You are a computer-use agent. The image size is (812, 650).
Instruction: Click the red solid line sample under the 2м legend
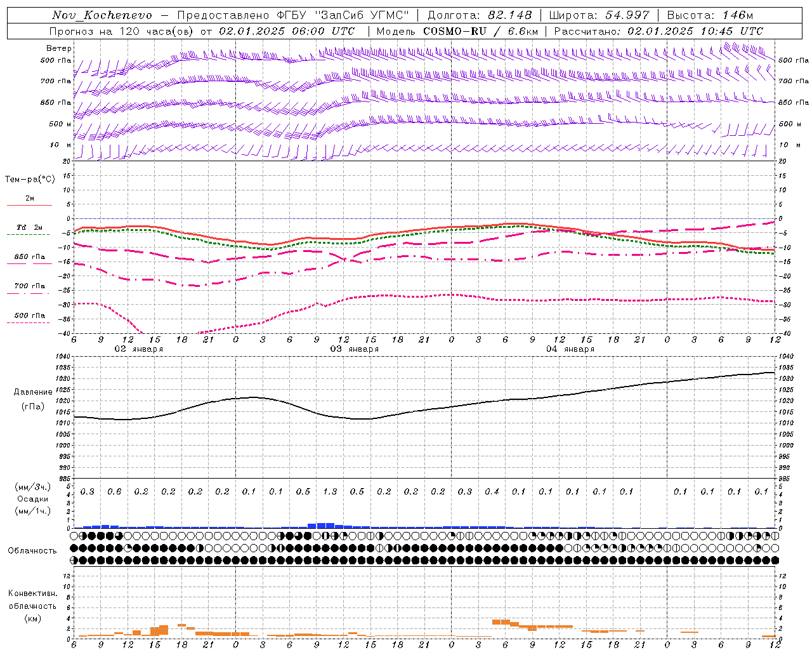click(29, 206)
